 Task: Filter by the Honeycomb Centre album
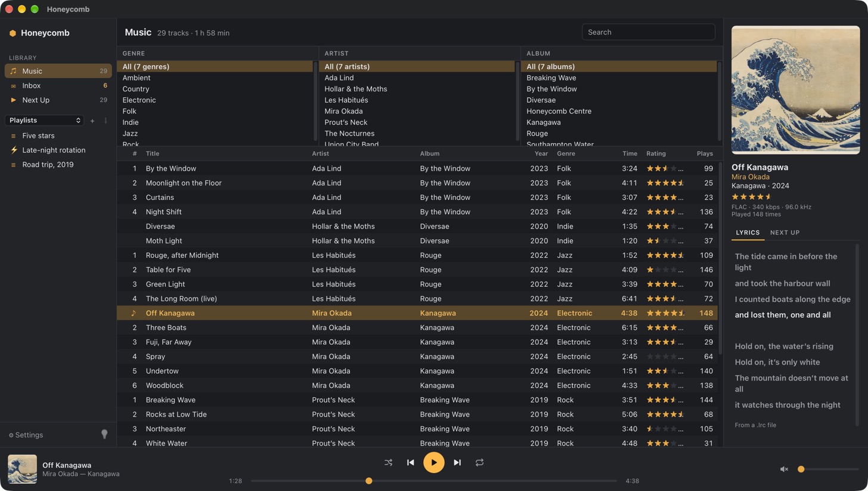coord(619,111)
